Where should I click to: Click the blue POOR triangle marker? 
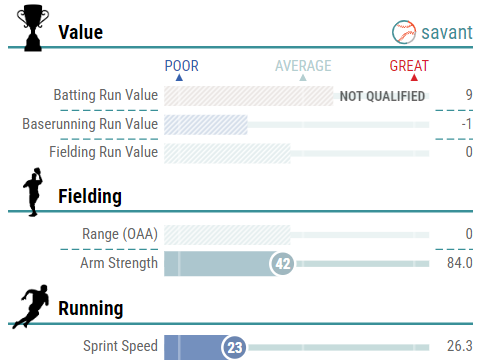(x=179, y=78)
